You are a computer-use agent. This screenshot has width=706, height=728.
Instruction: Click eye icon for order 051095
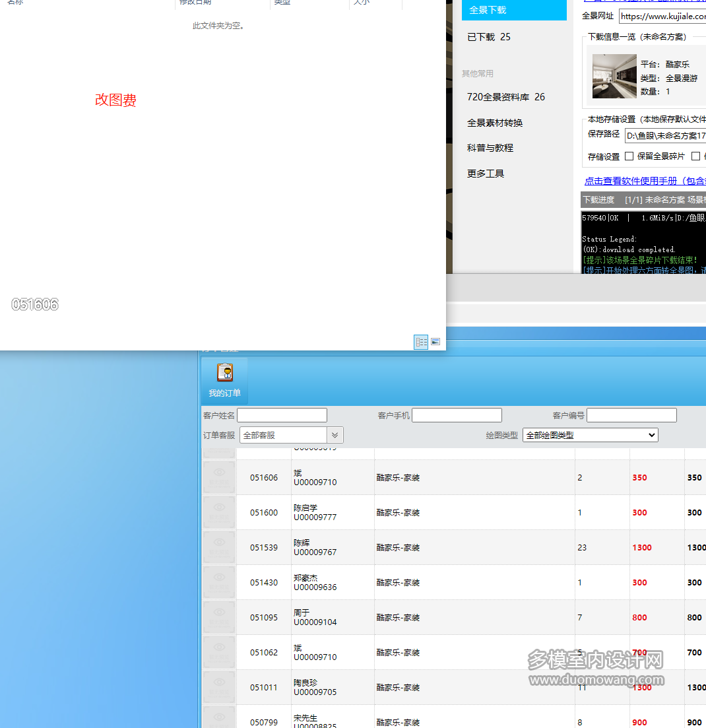tap(219, 617)
